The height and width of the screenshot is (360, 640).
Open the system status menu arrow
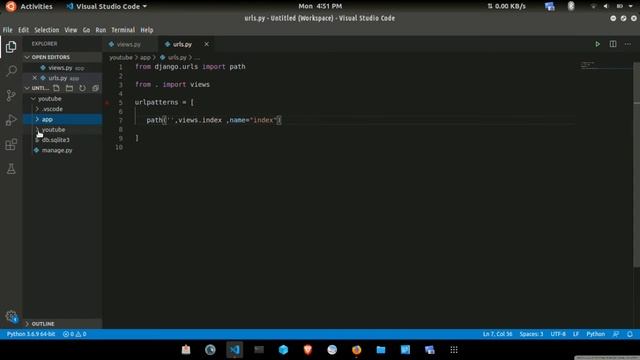coord(631,6)
